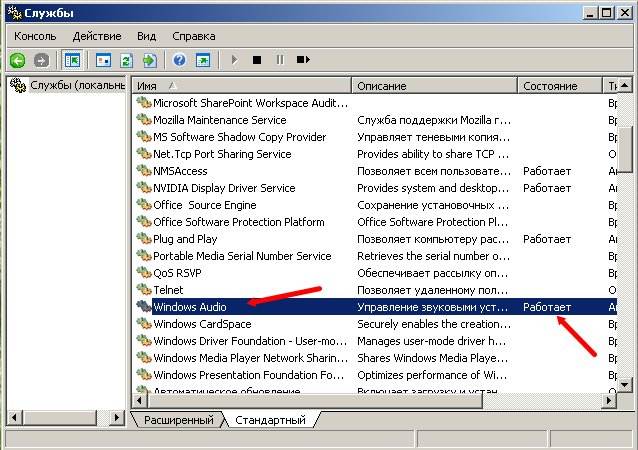Open the Вид menu
The height and width of the screenshot is (450, 638).
[x=147, y=35]
